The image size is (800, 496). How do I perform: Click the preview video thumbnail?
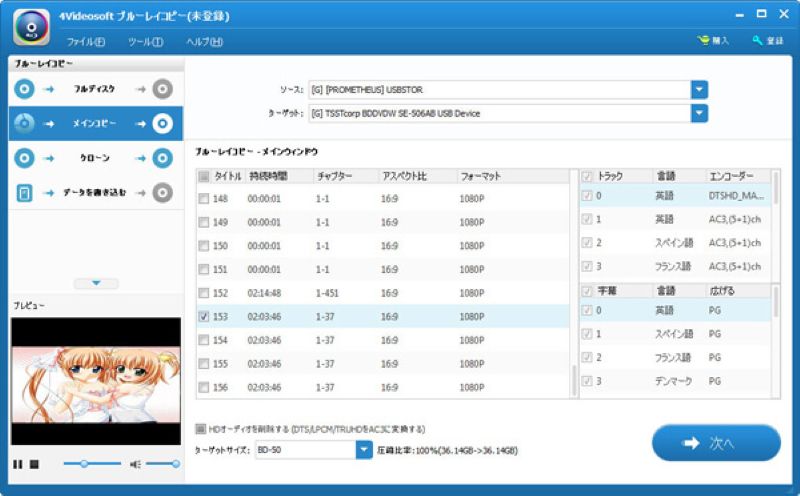click(96, 381)
